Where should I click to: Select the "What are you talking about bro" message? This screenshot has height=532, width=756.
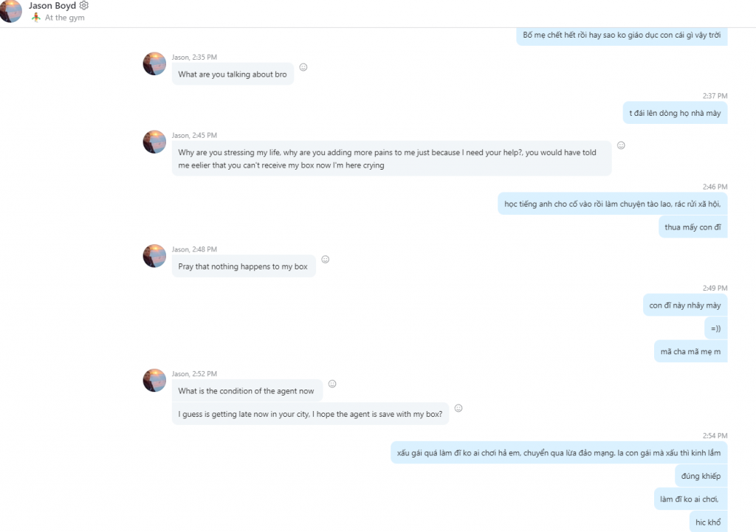[233, 75]
